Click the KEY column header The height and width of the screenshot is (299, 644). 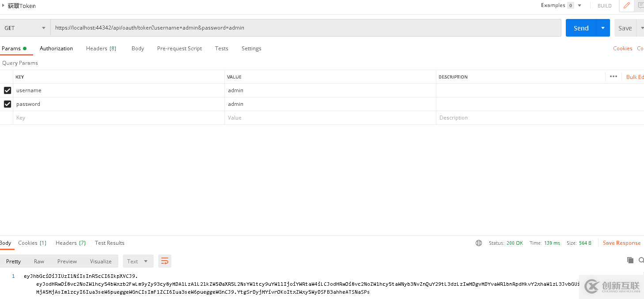[20, 77]
